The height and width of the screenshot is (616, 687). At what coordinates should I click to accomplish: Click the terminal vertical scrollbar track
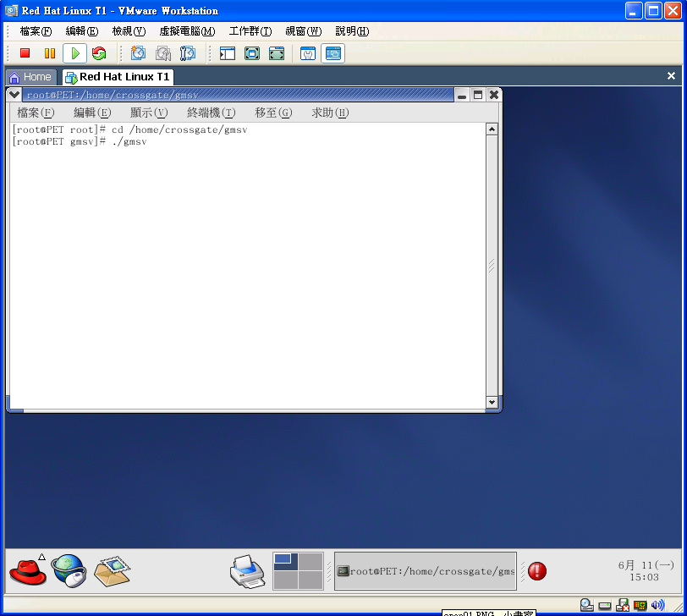tap(492, 266)
